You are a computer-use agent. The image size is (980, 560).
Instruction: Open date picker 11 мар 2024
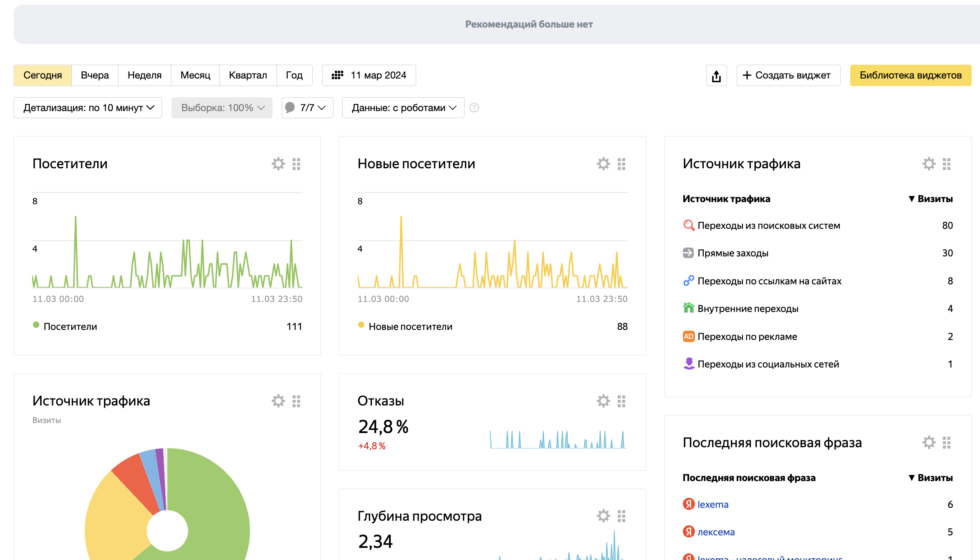pyautogui.click(x=369, y=75)
